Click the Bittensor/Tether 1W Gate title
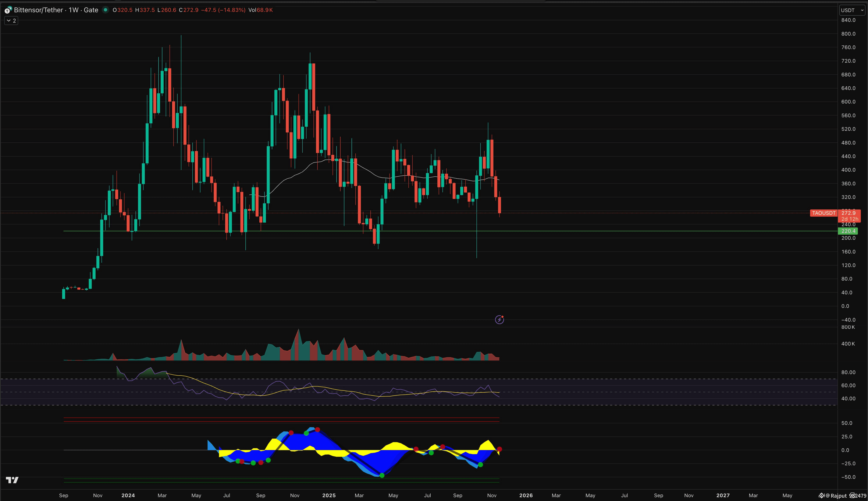This screenshot has height=501, width=868. [56, 10]
